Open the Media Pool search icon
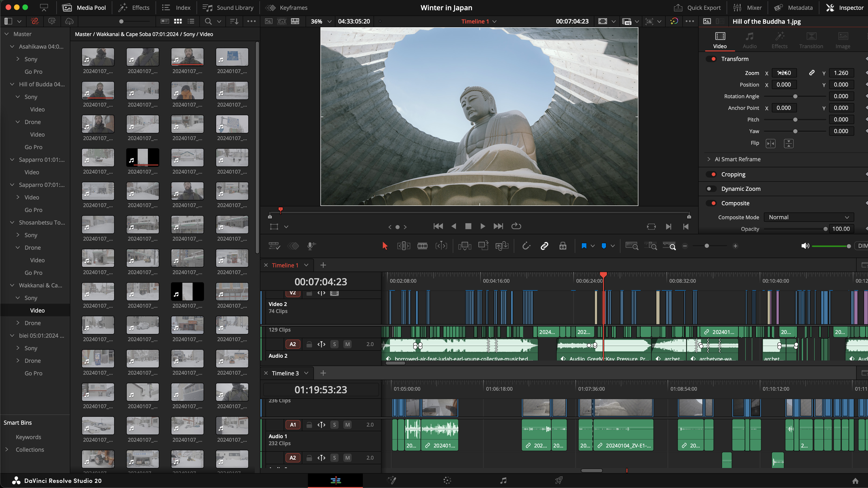868x488 pixels. click(x=208, y=21)
